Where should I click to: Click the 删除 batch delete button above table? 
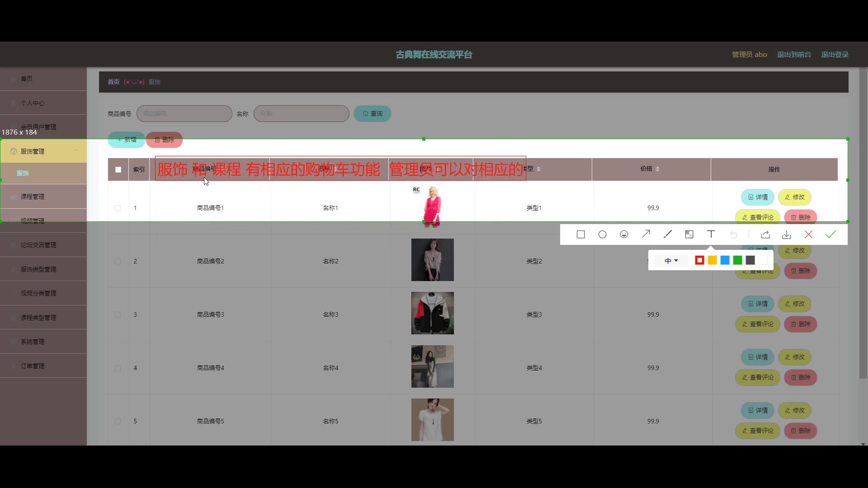coord(165,140)
